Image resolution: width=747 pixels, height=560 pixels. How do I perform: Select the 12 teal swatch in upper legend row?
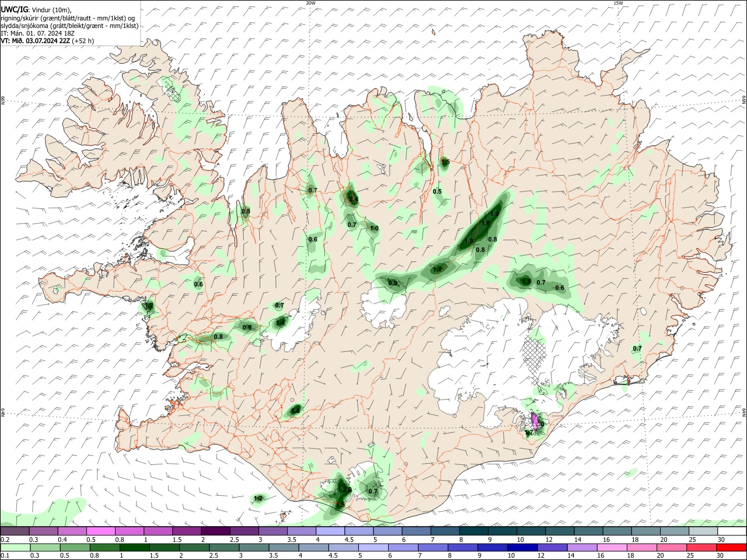click(560, 531)
